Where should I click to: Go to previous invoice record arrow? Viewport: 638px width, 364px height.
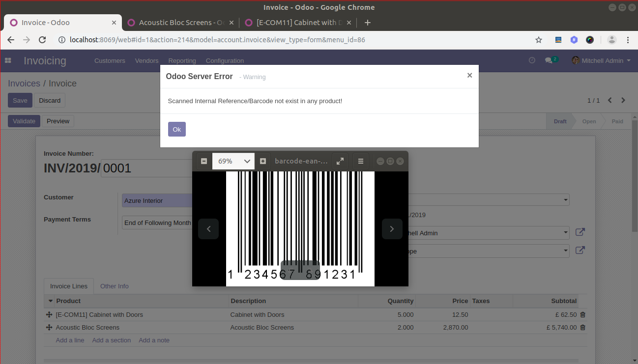pos(610,100)
